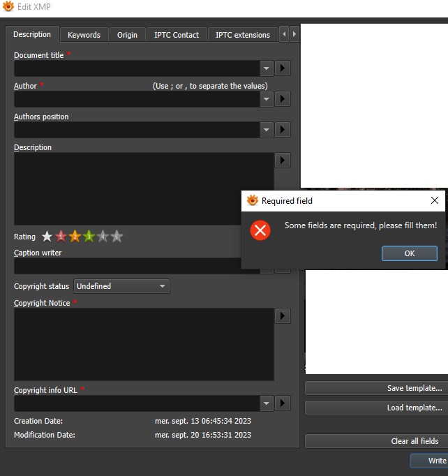The height and width of the screenshot is (476, 448).
Task: Click the Creation Date value text
Action: pyautogui.click(x=203, y=421)
